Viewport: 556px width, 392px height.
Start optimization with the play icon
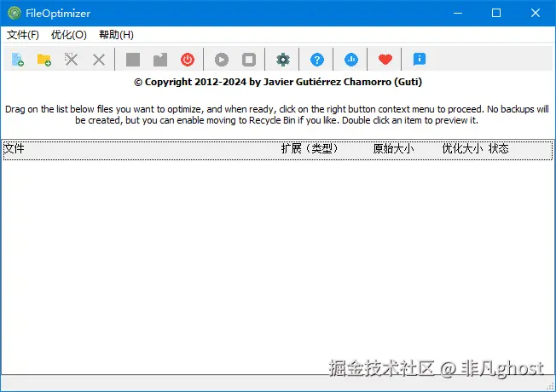(222, 60)
